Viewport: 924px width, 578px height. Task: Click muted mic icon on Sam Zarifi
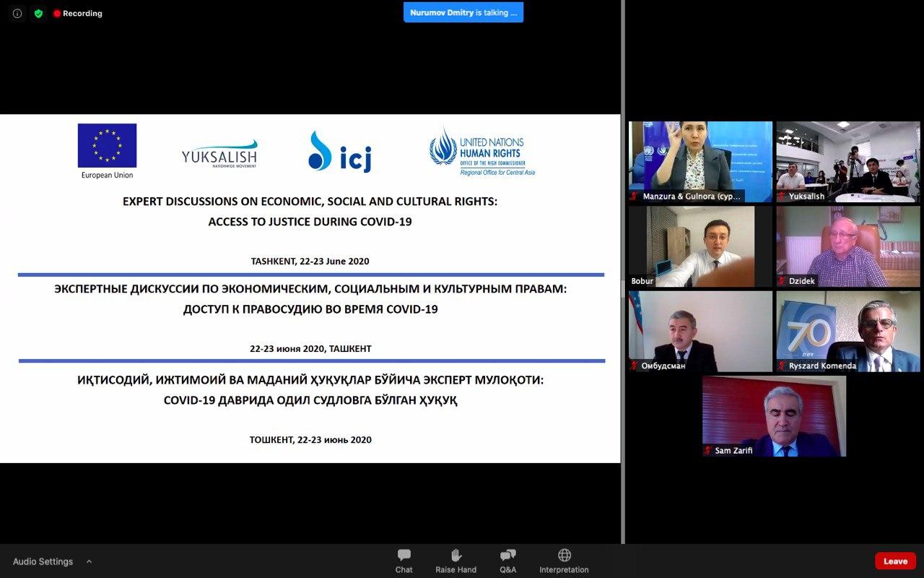[x=708, y=451]
